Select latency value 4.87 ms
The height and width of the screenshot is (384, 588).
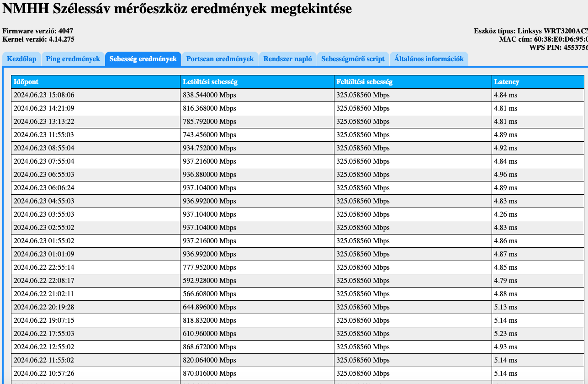[505, 254]
